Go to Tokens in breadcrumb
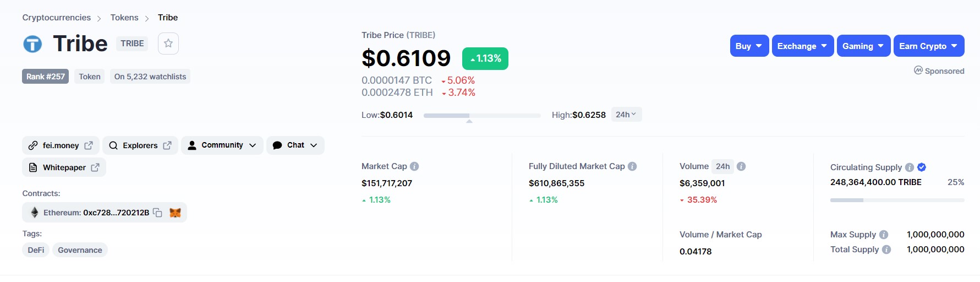The width and height of the screenshot is (980, 282). [x=124, y=18]
